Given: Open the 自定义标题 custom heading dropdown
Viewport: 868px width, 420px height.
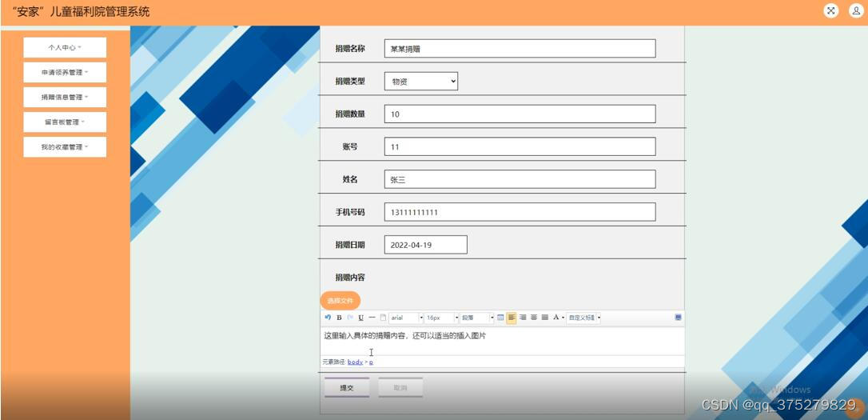Looking at the screenshot, I should [583, 318].
